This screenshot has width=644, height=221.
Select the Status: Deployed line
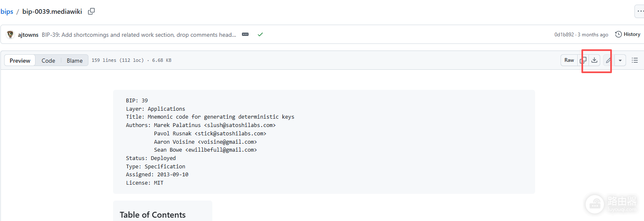[151, 158]
